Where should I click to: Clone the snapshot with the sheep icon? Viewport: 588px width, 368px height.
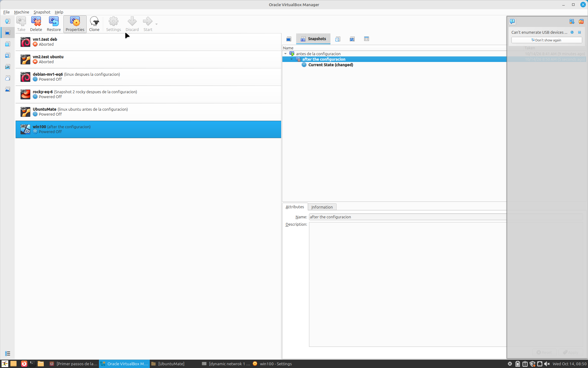coord(94,24)
